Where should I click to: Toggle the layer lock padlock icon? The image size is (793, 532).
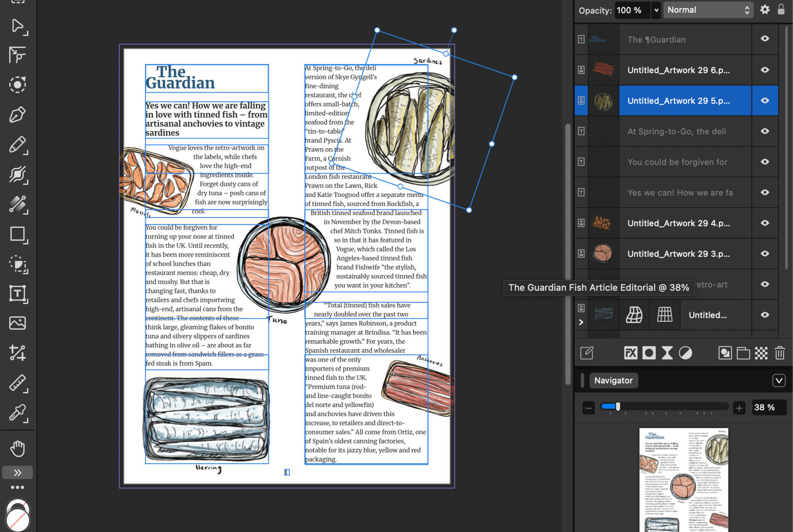click(x=781, y=9)
